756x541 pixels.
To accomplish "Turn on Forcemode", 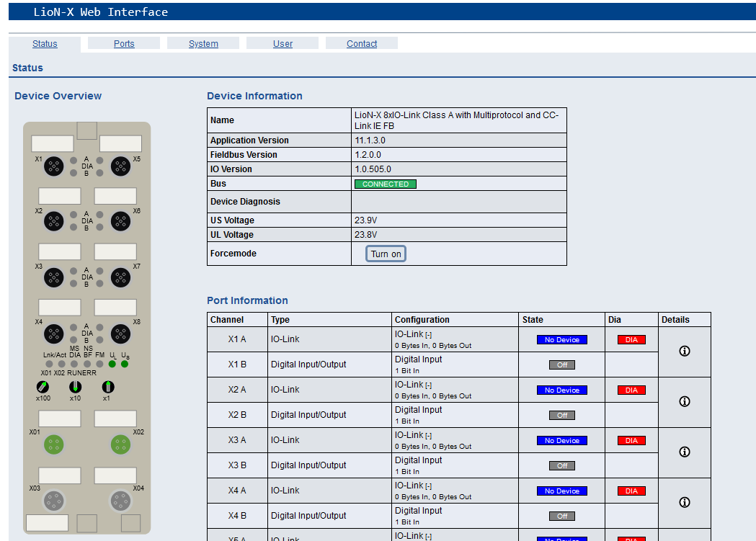I will pos(386,254).
